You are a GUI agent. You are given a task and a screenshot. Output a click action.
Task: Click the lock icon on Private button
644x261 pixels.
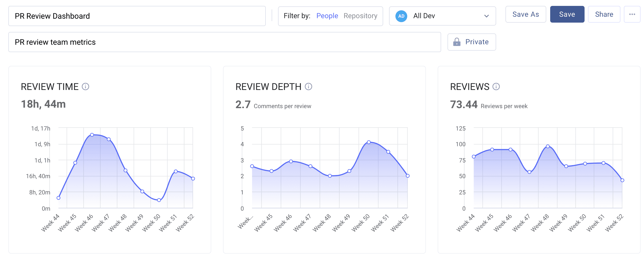[x=457, y=42]
